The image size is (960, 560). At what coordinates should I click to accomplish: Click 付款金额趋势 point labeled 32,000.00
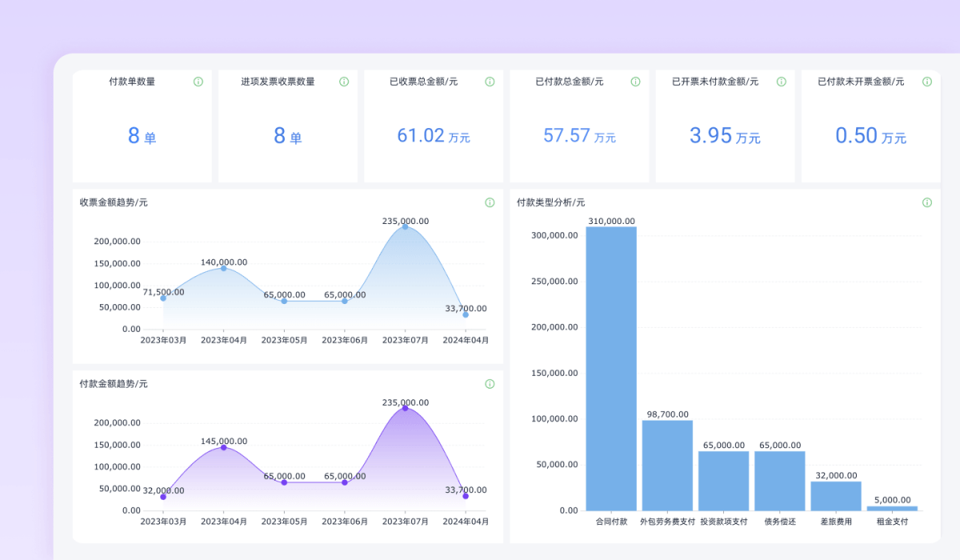pos(163,497)
